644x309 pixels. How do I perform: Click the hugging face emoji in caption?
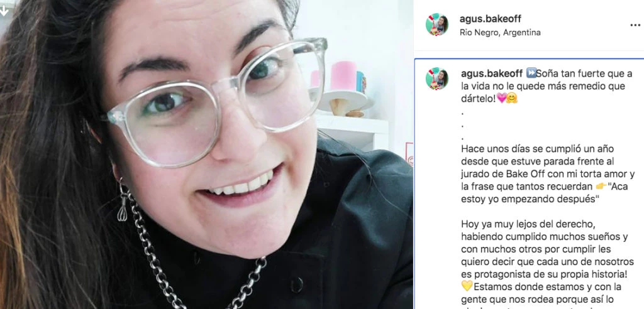click(x=512, y=99)
